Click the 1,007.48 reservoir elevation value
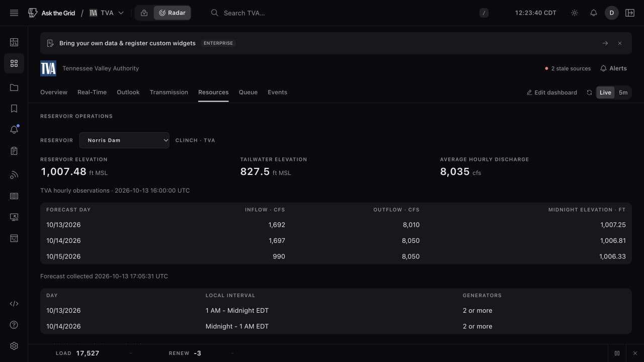Viewport: 644px width, 362px height. 63,171
